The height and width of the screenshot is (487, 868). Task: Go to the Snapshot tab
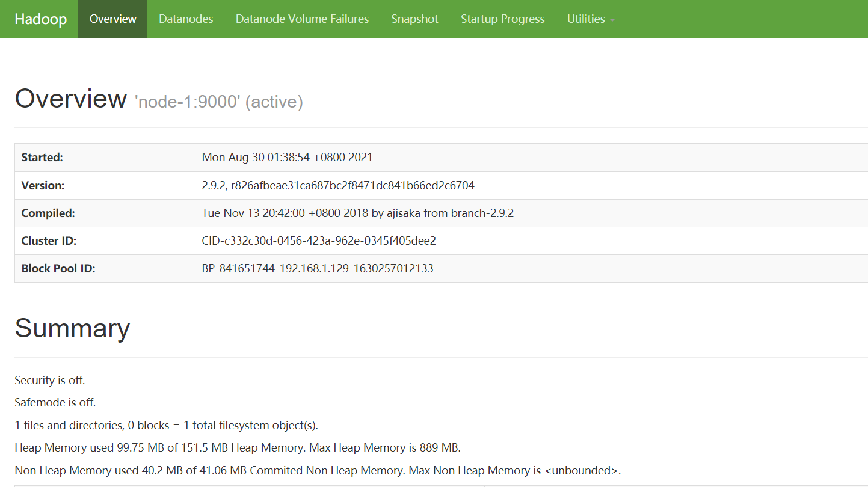click(414, 19)
